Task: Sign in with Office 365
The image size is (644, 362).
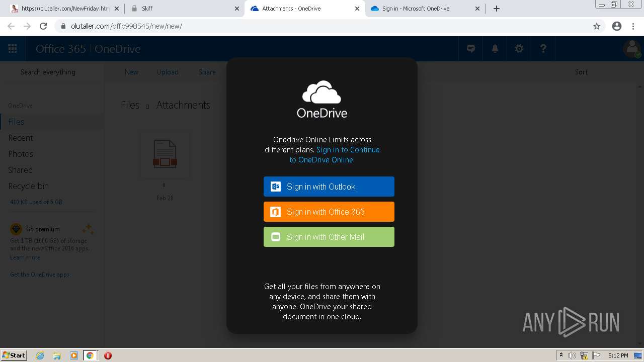Action: coord(329,212)
